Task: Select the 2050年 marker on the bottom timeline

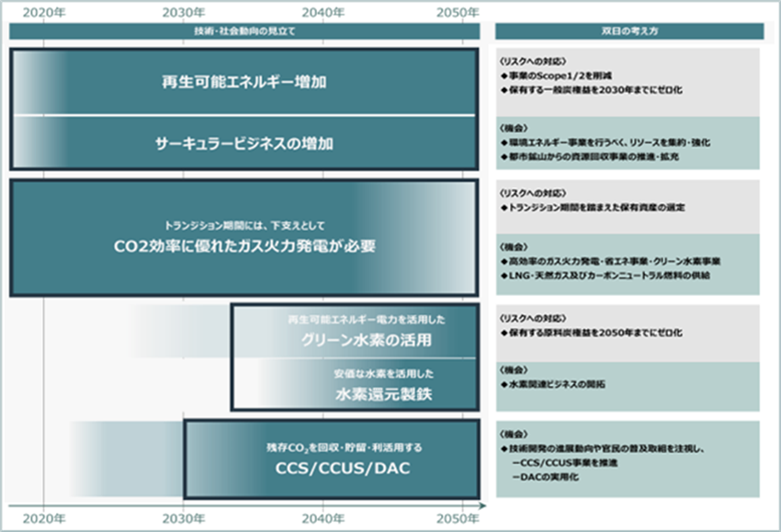Action: click(x=458, y=519)
